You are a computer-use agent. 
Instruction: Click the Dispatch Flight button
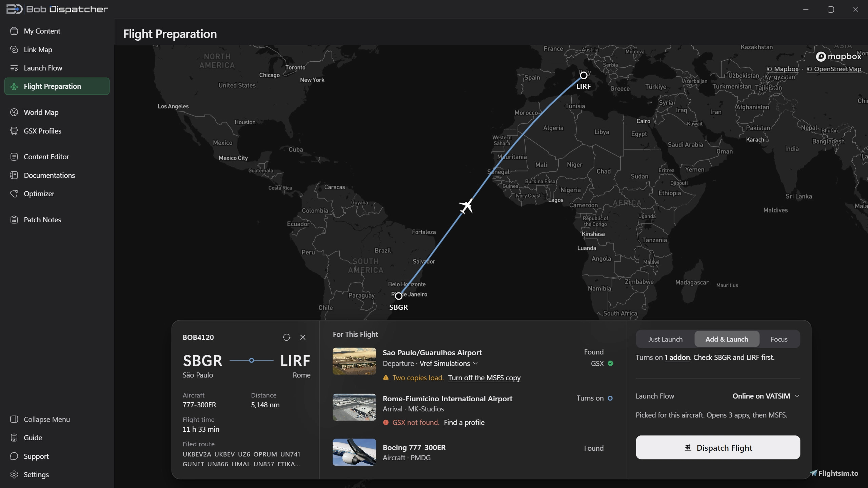pos(718,447)
